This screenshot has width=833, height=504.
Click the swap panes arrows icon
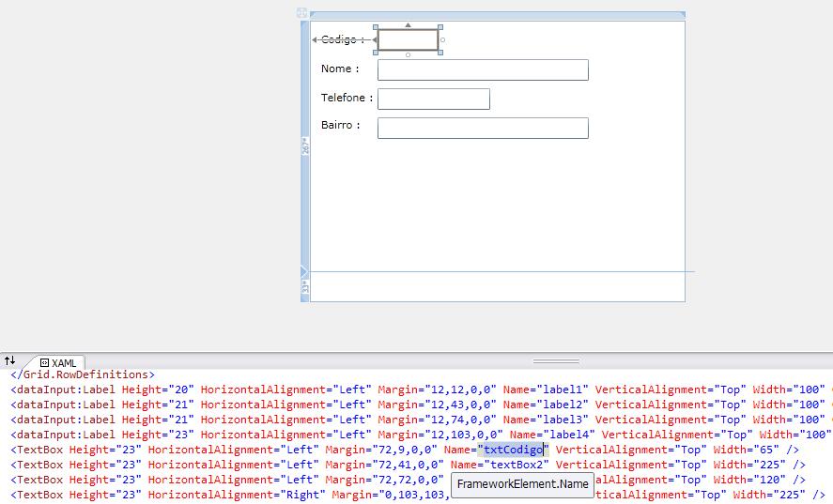10,360
